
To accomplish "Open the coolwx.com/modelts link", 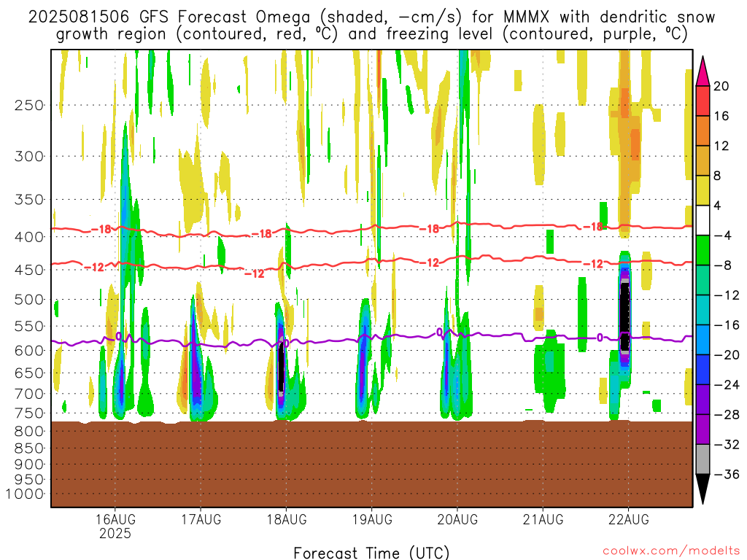I will point(671,551).
